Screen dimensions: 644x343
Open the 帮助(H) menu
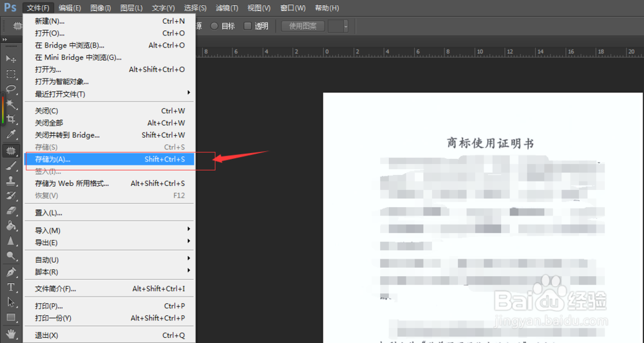pyautogui.click(x=327, y=8)
